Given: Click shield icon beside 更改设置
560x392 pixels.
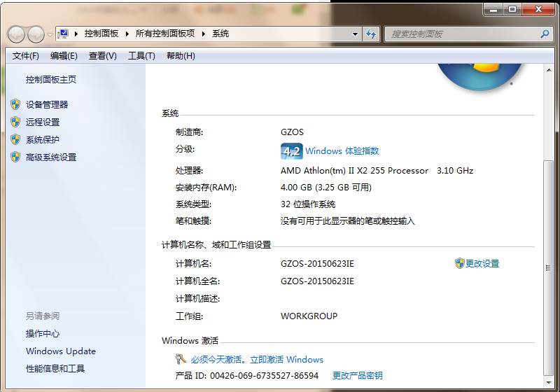Looking at the screenshot, I should 459,263.
